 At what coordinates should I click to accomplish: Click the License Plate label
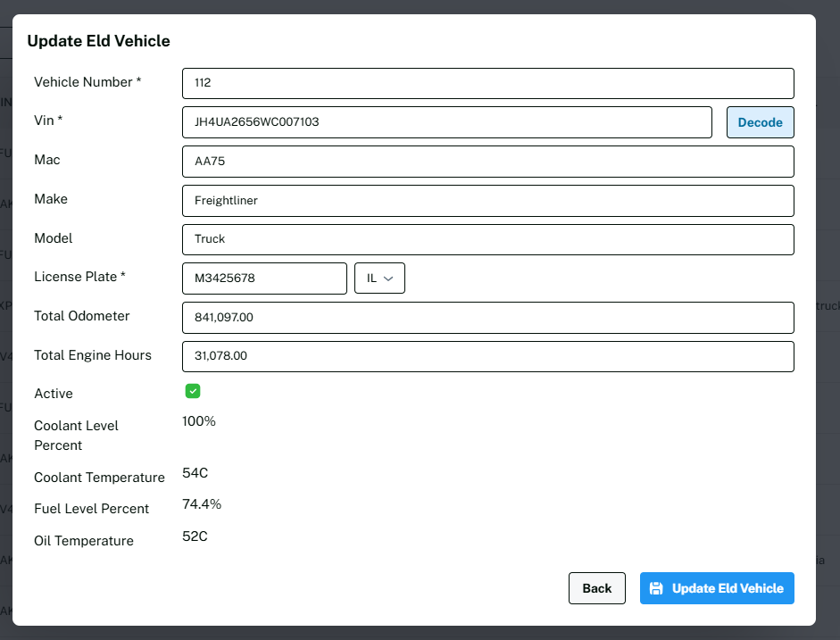(x=79, y=277)
